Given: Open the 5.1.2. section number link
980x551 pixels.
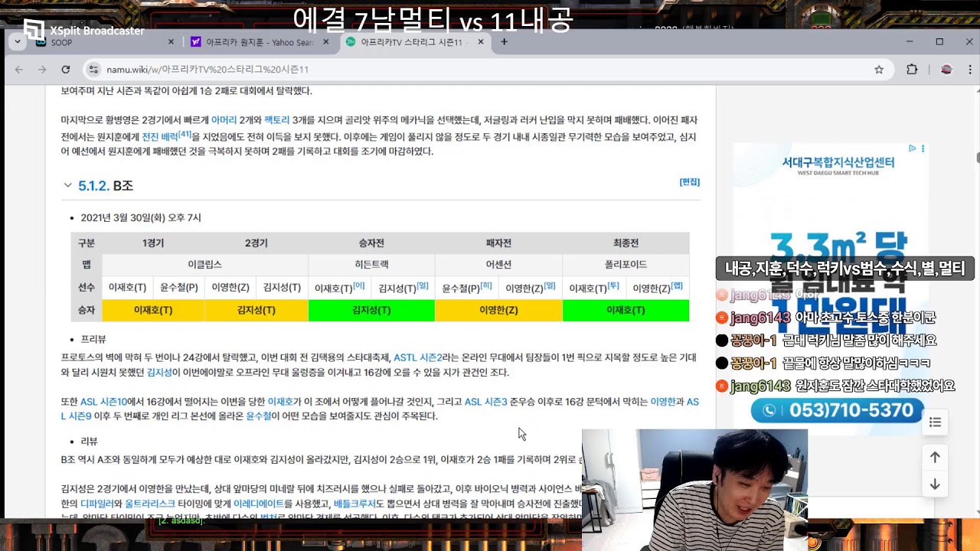Looking at the screenshot, I should tap(93, 185).
